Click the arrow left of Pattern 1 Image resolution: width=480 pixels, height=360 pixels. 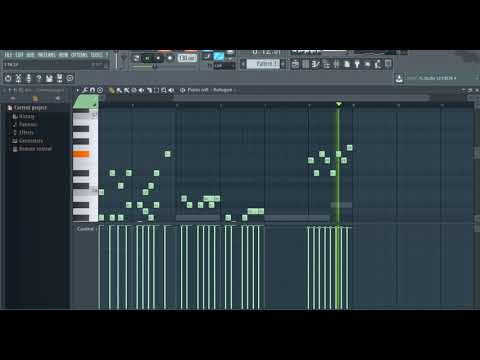(243, 64)
